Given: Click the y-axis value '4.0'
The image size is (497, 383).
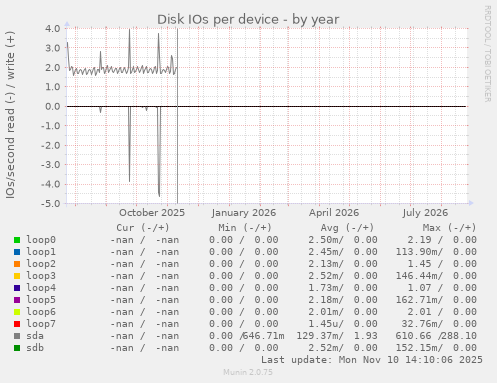Looking at the screenshot, I should coord(53,28).
